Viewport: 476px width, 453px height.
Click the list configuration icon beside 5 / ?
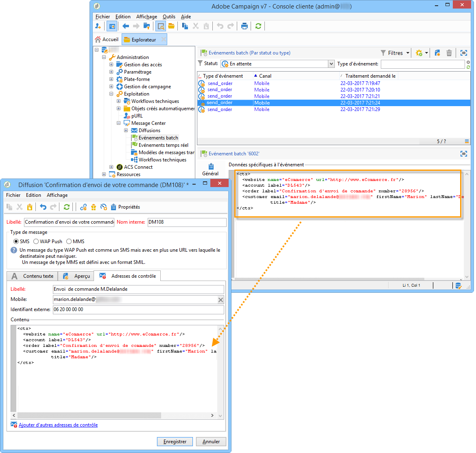coord(467,142)
